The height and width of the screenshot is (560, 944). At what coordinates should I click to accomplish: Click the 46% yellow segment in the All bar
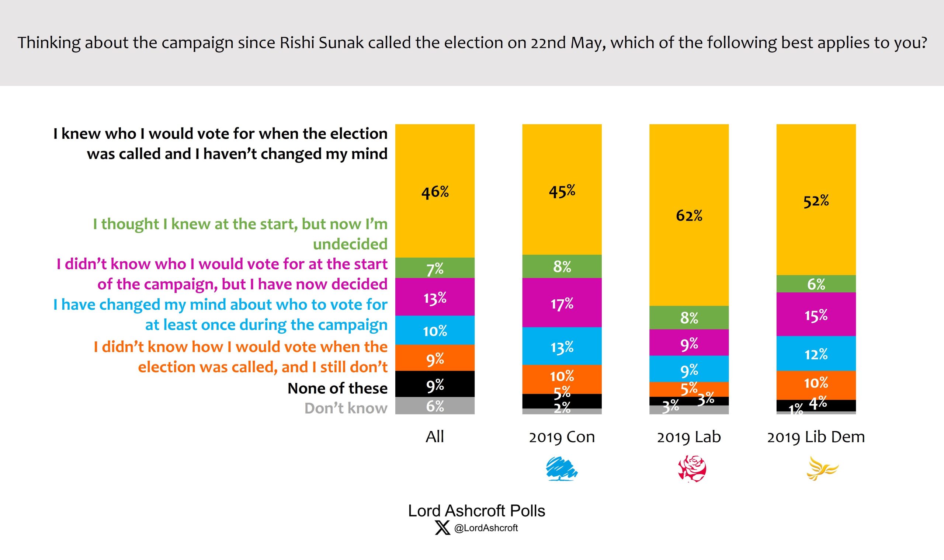point(435,192)
